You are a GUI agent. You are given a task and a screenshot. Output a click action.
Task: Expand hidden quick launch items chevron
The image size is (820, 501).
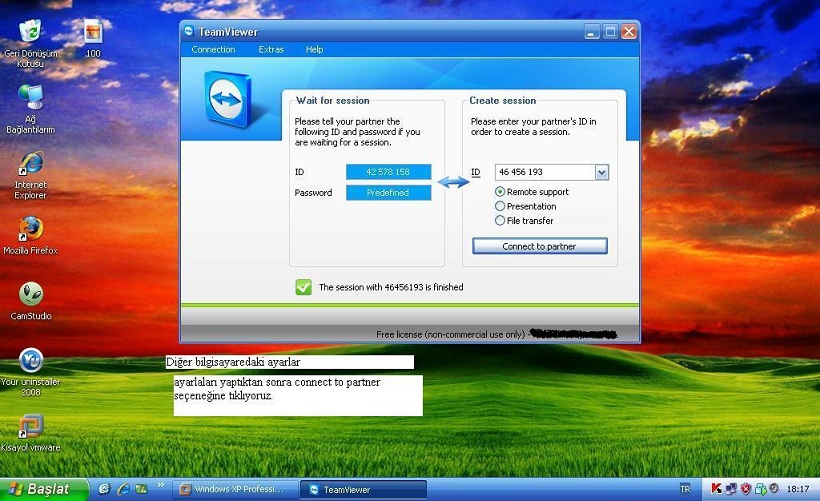161,485
